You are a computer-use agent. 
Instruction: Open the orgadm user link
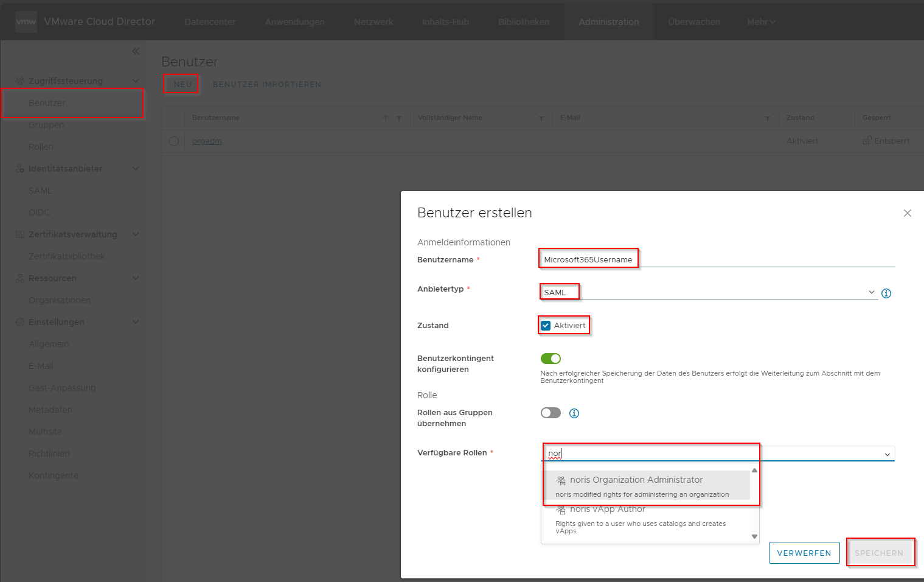(207, 141)
